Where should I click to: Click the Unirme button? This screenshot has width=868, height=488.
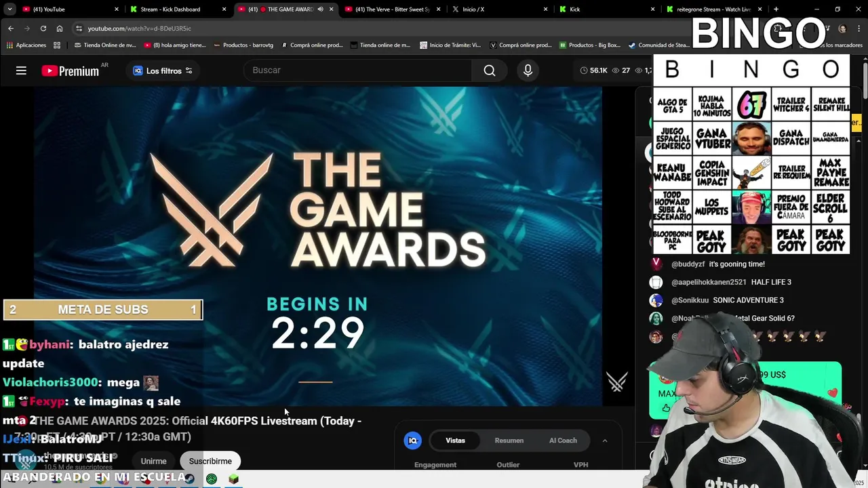coord(153,461)
